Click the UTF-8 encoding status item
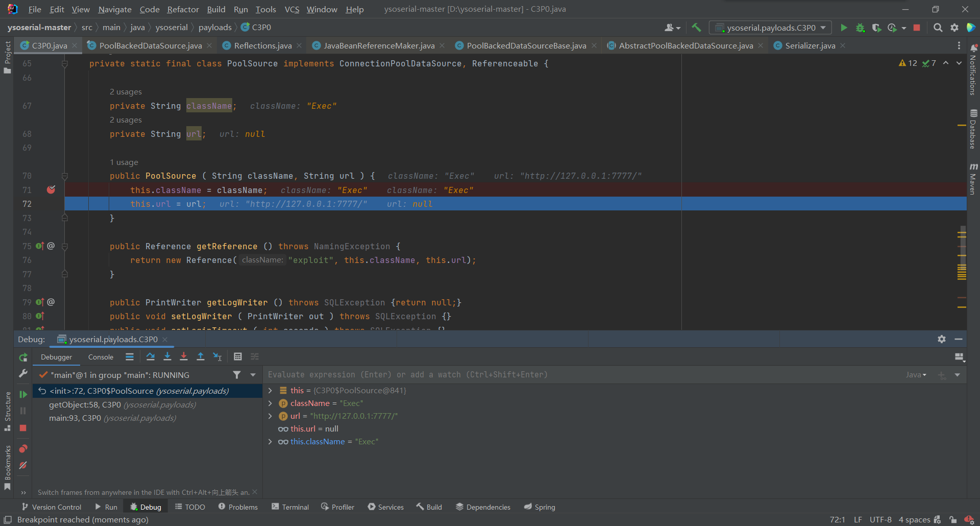 [x=880, y=520]
